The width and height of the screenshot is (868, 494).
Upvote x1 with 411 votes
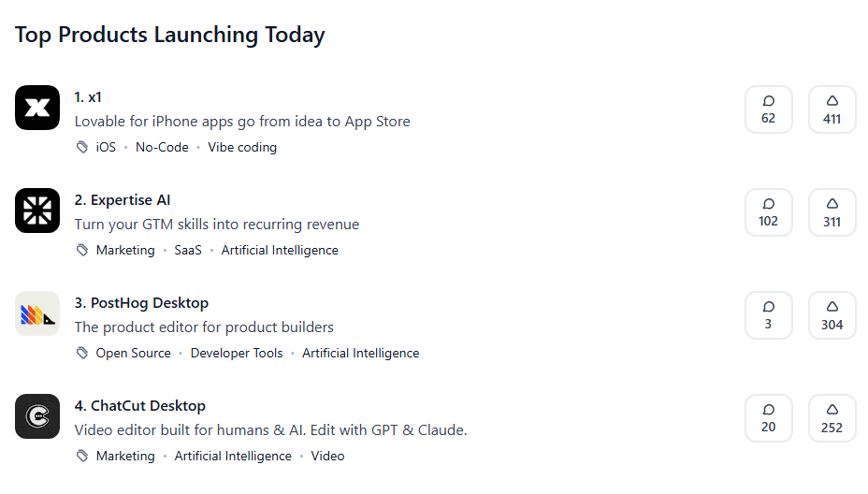pos(832,109)
